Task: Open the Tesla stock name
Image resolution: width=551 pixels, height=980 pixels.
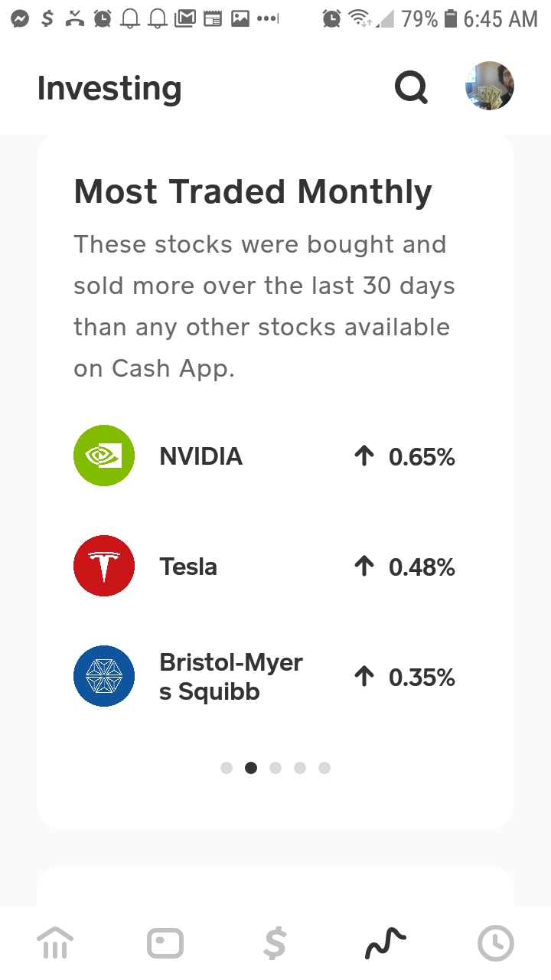Action: (188, 567)
